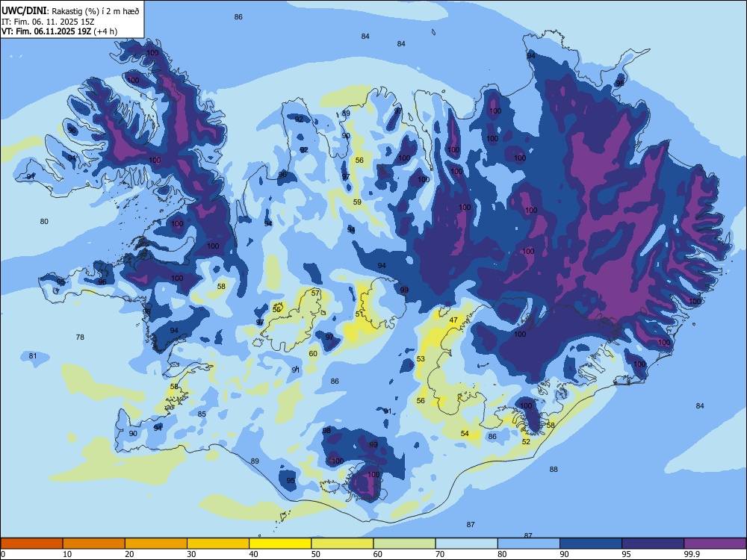This screenshot has height=560, width=747.
Task: Click the 70–80 pale blue legend swatch
Action: [466, 544]
